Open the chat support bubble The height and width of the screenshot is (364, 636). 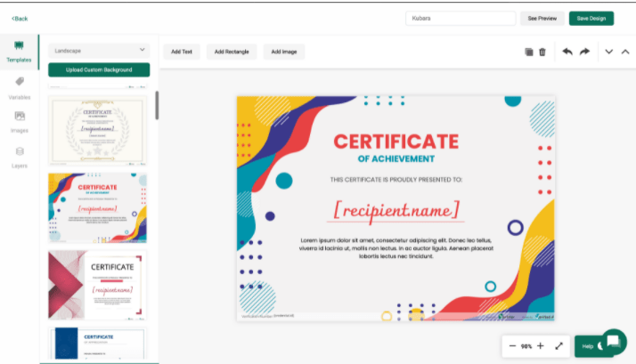tap(615, 342)
